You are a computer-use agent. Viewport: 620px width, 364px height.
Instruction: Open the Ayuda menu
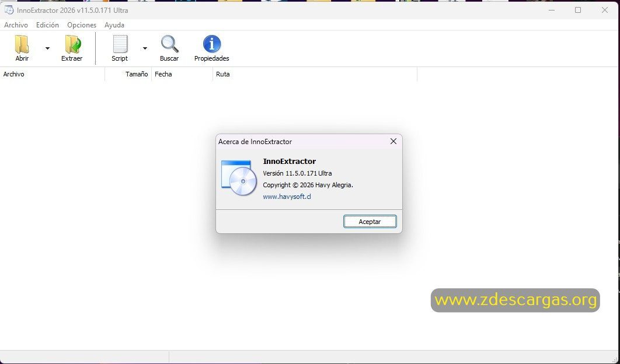[x=114, y=25]
